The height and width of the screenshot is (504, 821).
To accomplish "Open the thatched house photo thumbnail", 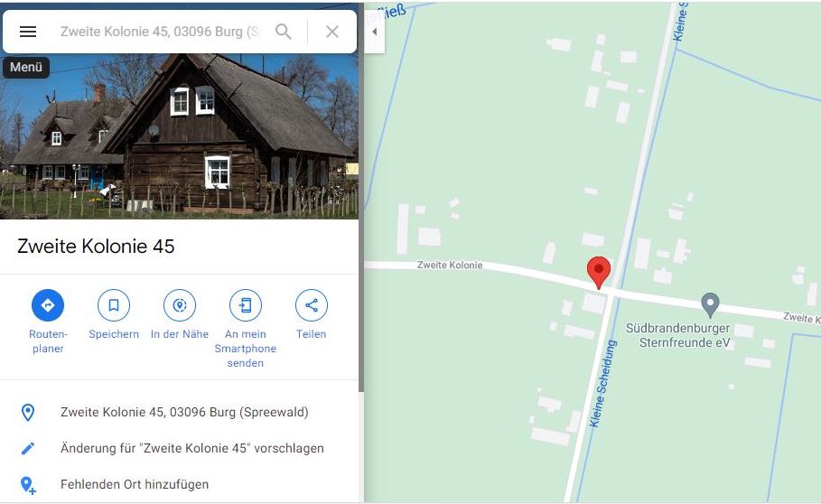I will 179,136.
